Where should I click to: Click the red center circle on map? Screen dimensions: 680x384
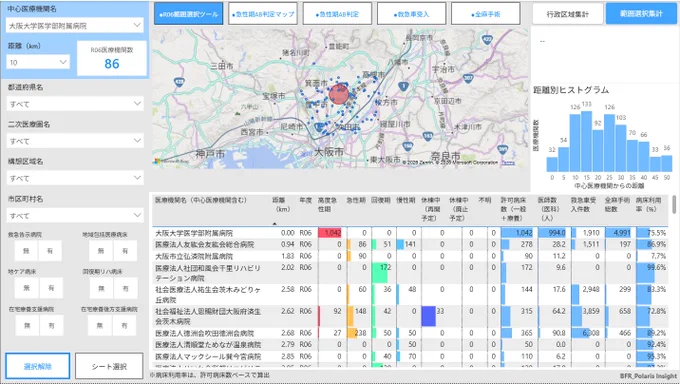click(339, 94)
